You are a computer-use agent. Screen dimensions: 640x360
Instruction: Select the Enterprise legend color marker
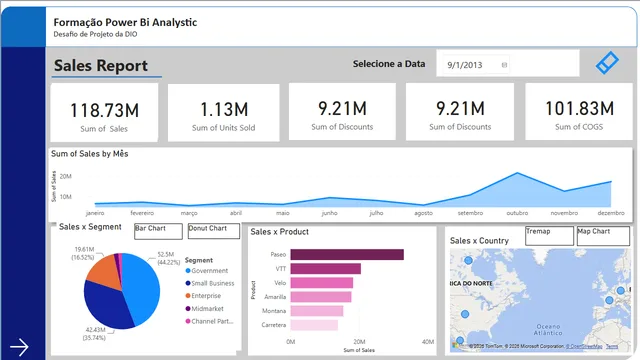[188, 296]
